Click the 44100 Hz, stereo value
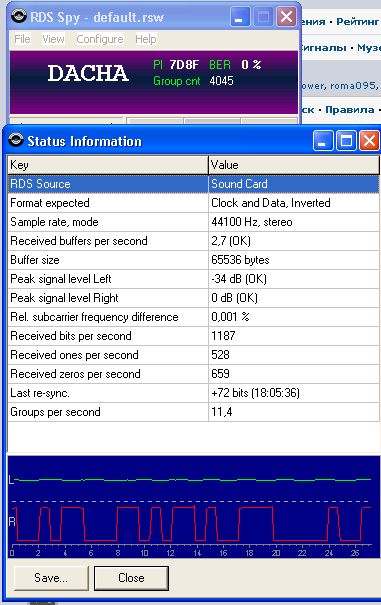This screenshot has width=381, height=605. point(294,222)
